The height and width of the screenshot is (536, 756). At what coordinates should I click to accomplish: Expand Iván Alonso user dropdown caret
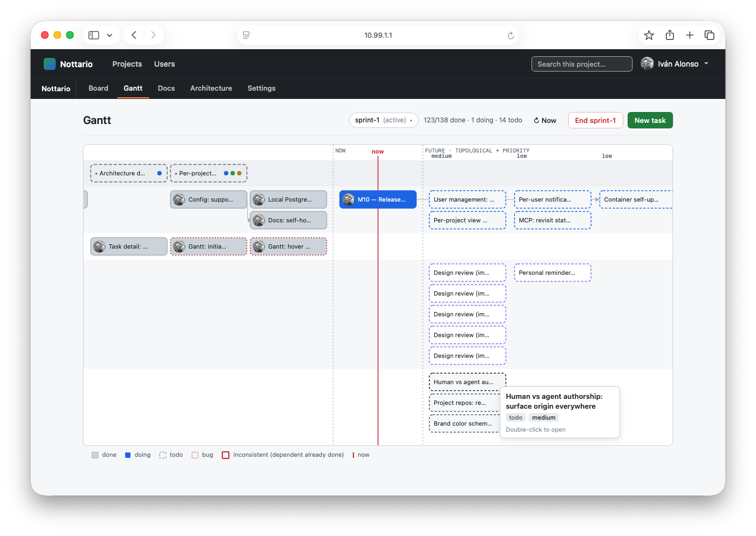pyautogui.click(x=706, y=64)
